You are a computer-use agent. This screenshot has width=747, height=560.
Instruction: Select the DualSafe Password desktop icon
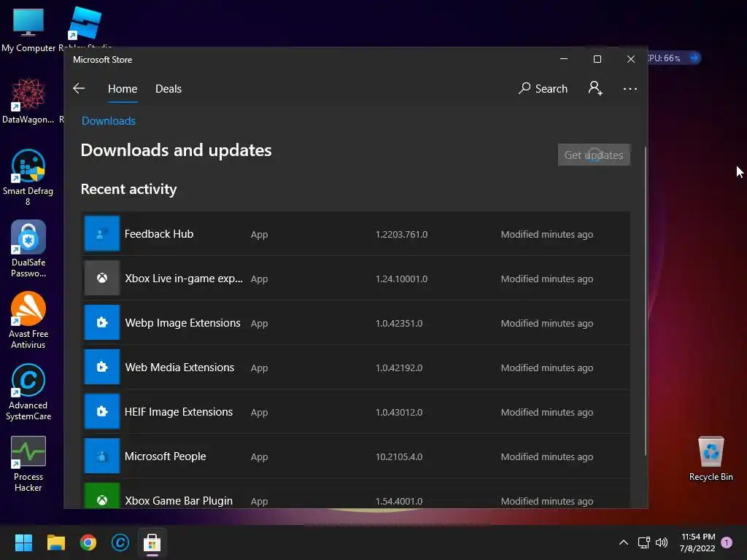coord(28,249)
